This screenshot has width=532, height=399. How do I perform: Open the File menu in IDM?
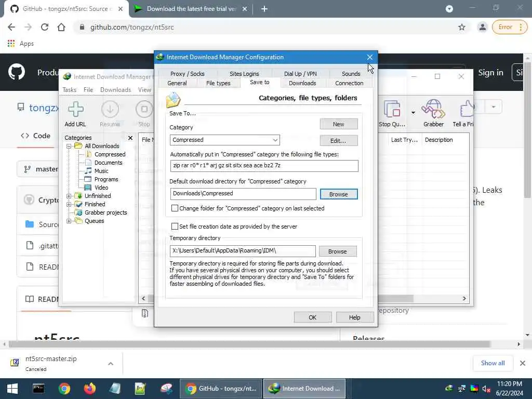click(x=88, y=90)
